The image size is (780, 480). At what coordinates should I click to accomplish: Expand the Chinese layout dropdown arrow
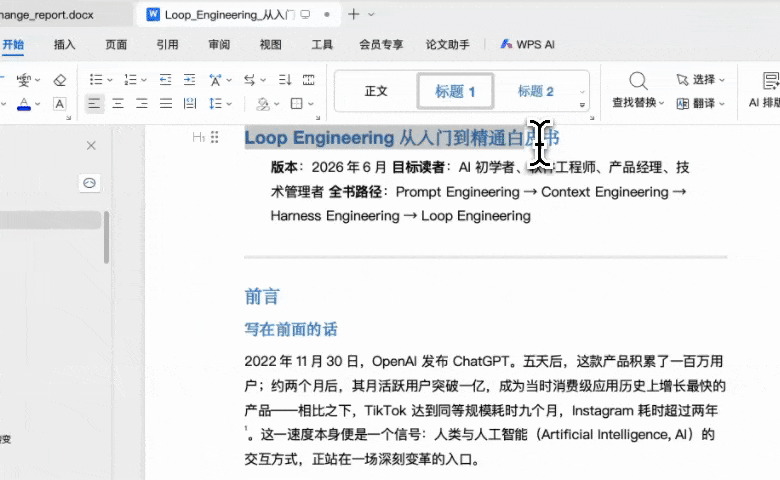click(229, 80)
